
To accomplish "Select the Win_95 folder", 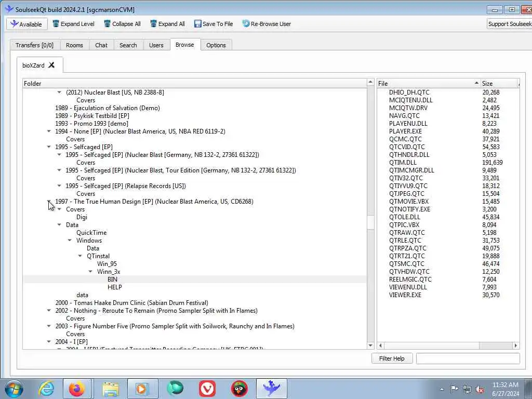I will pyautogui.click(x=107, y=264).
